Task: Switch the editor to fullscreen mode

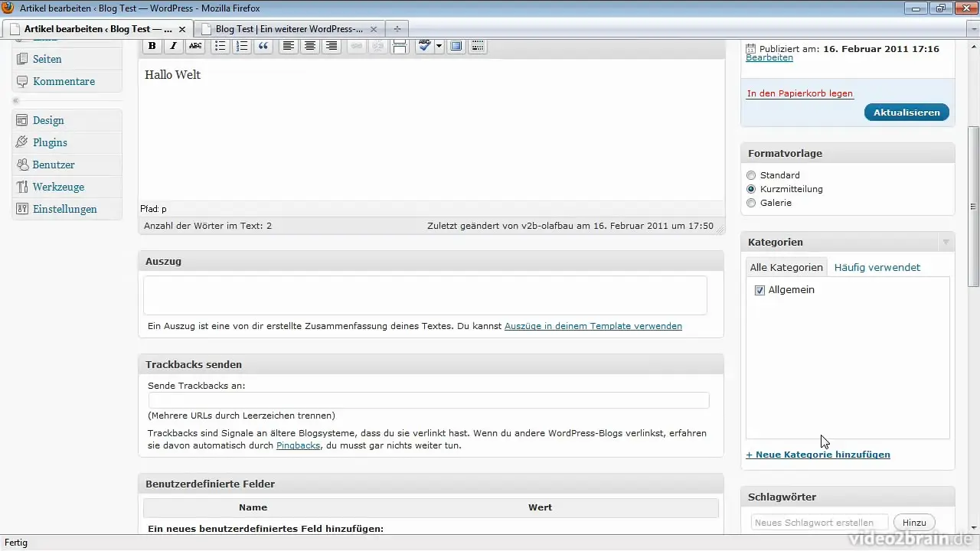Action: pyautogui.click(x=456, y=46)
